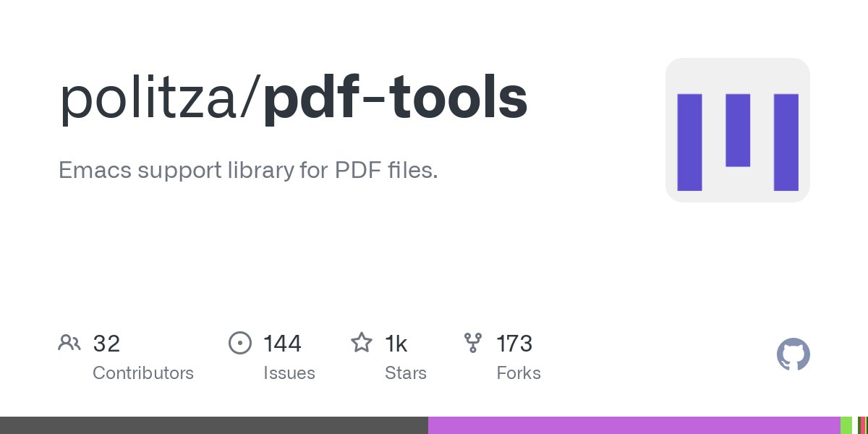The image size is (868, 434).
Task: Click the Forks label
Action: click(x=519, y=373)
